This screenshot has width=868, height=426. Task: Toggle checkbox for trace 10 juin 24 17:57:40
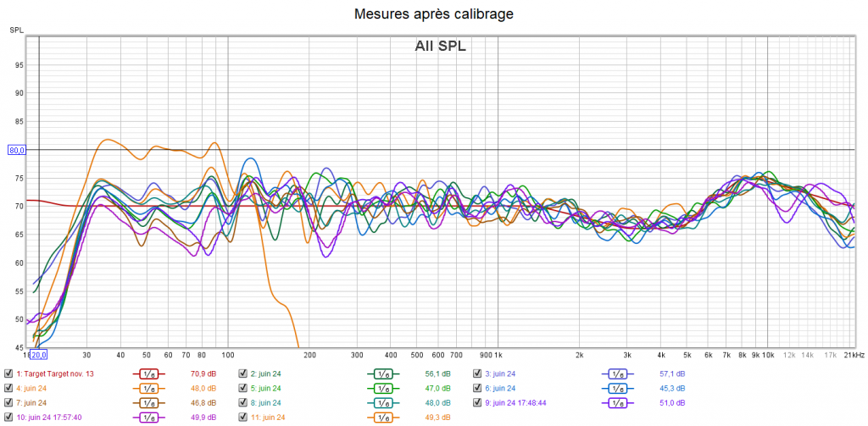point(8,417)
